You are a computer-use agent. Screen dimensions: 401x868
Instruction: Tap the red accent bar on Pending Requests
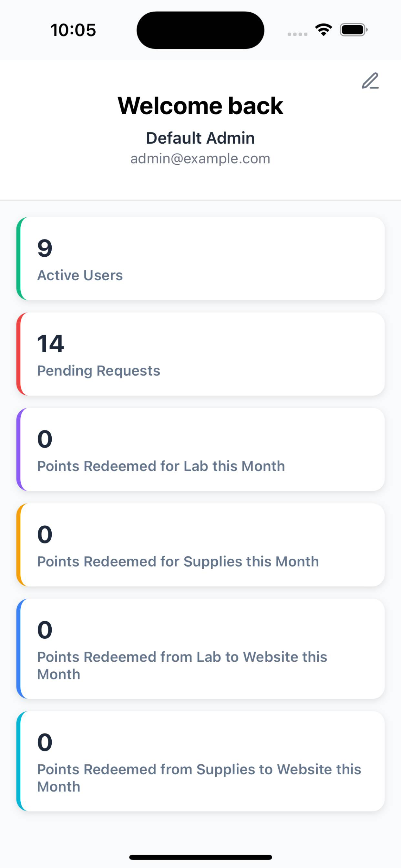(x=18, y=354)
